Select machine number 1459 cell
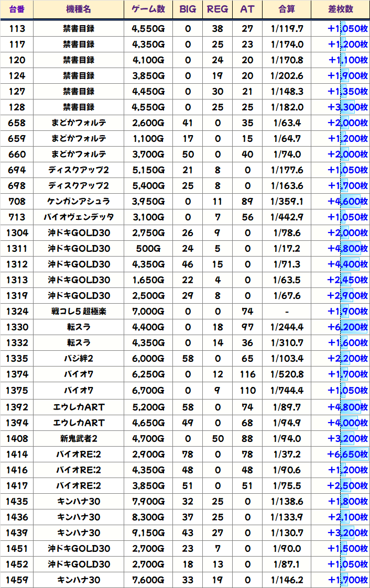Screen dimensions: 370x588 (17, 580)
